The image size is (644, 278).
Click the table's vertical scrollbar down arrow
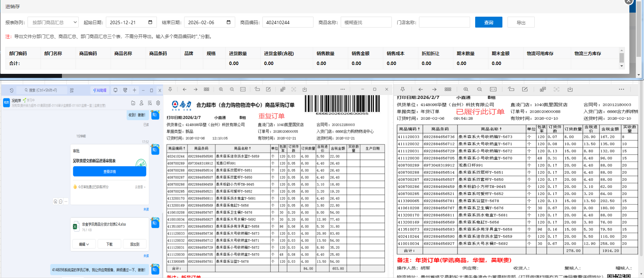click(x=622, y=66)
